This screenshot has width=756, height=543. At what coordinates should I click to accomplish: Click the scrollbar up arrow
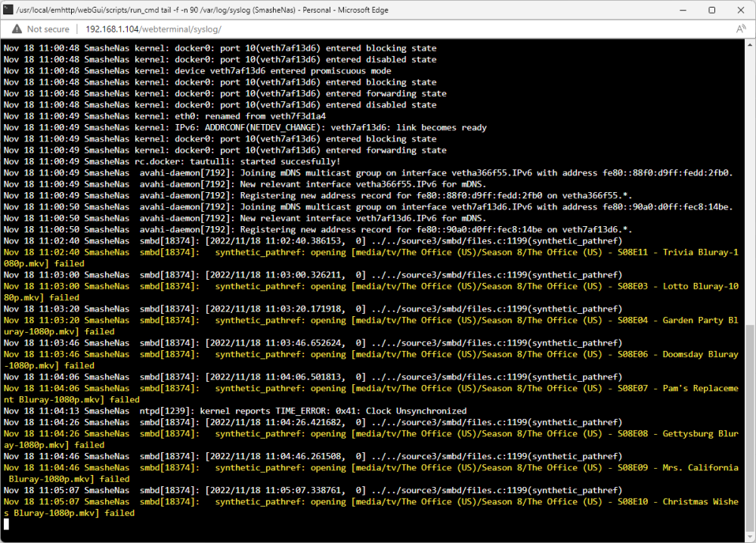[750, 45]
